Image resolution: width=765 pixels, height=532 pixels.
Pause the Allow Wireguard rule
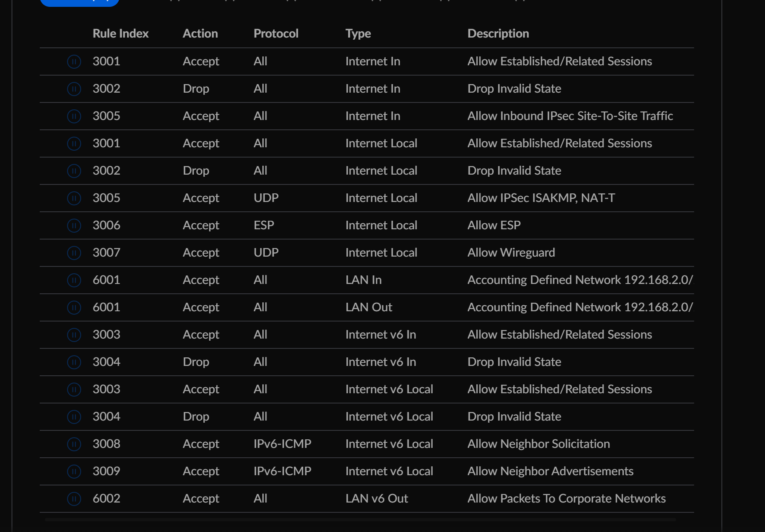(74, 253)
